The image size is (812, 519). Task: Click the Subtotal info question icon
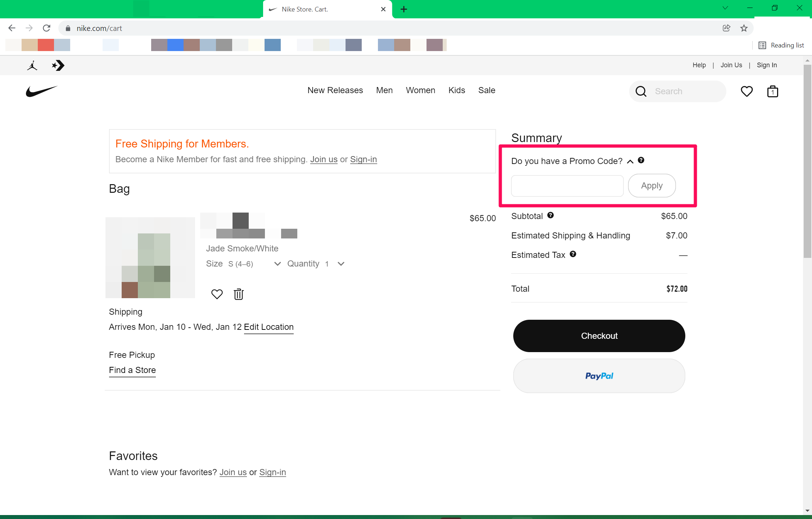coord(550,215)
